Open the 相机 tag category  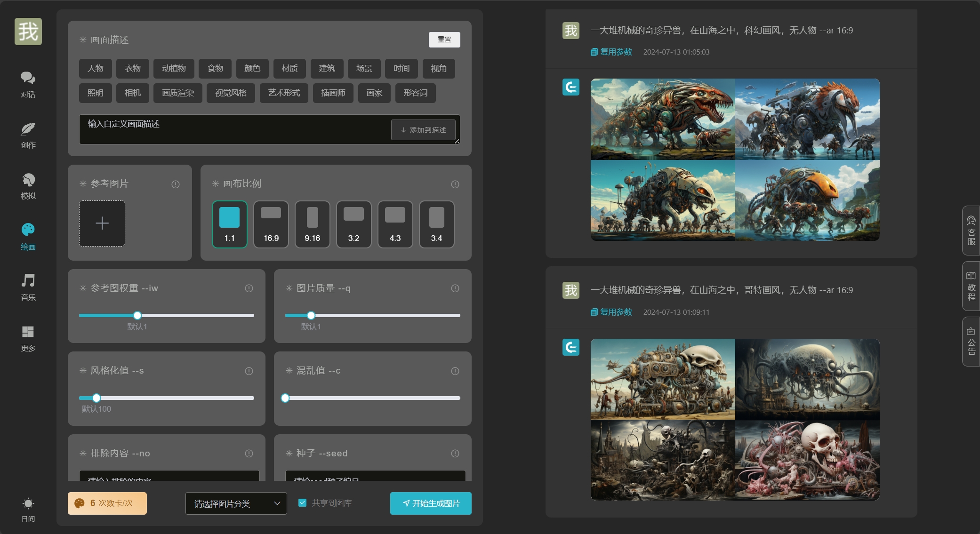pyautogui.click(x=133, y=93)
